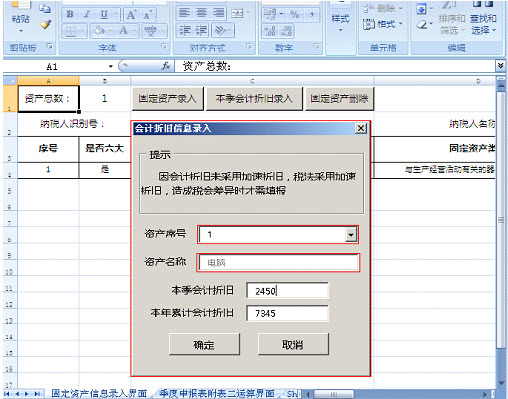Click the 本年累计会计折旧 input field
This screenshot has height=399, width=508.
pos(287,313)
